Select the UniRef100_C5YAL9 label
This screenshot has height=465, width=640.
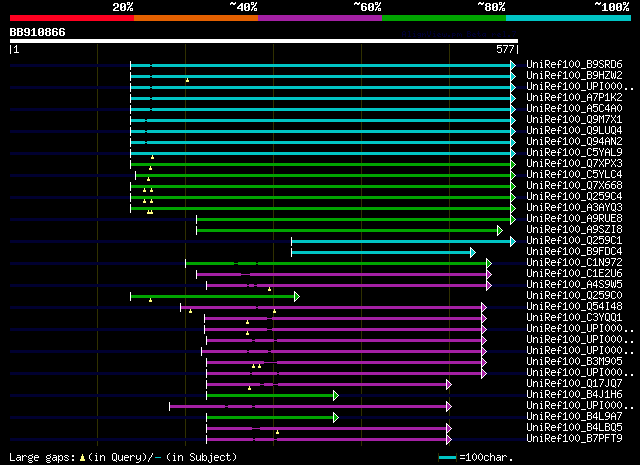(x=574, y=152)
